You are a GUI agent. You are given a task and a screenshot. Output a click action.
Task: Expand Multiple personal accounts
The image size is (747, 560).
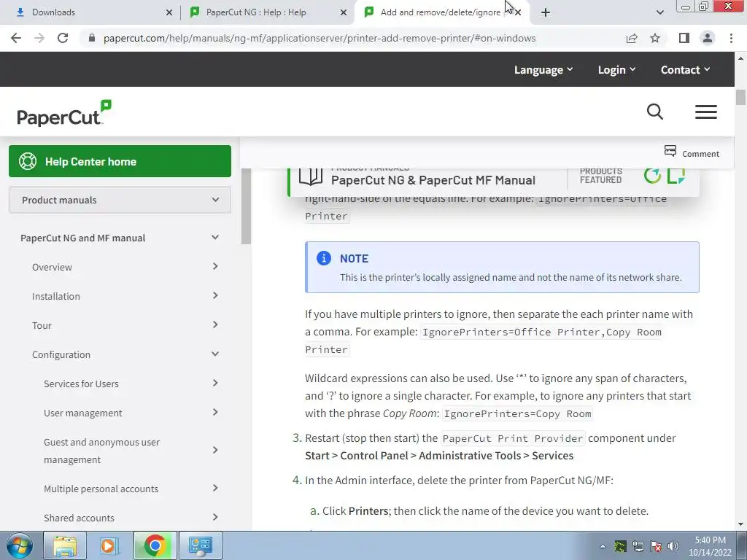point(215,488)
